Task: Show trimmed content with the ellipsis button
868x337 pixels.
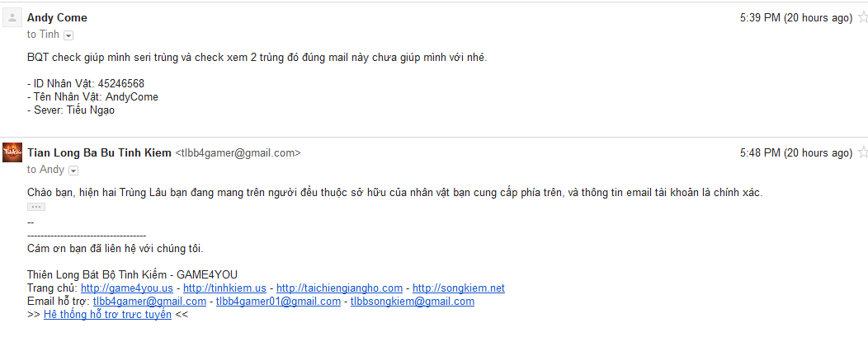Action: (x=36, y=207)
